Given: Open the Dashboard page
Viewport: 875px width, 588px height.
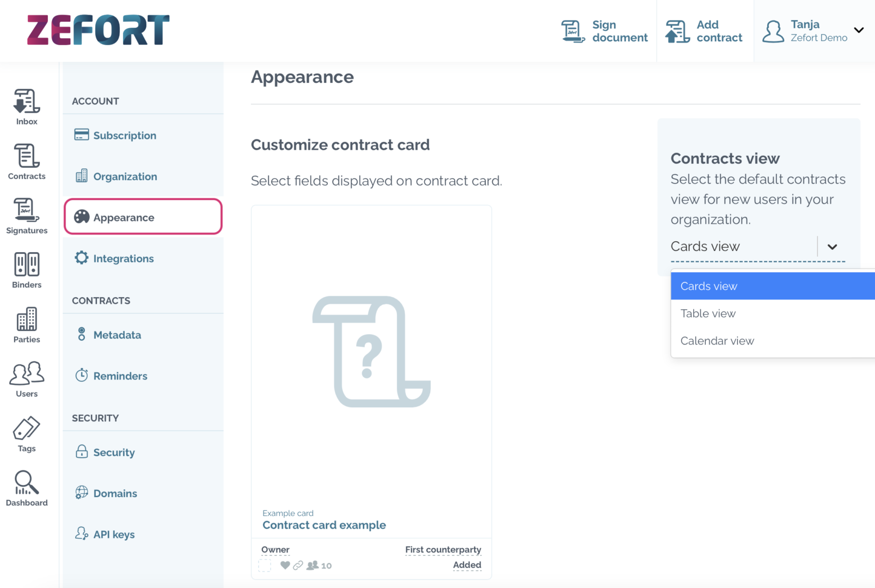Looking at the screenshot, I should click(26, 487).
